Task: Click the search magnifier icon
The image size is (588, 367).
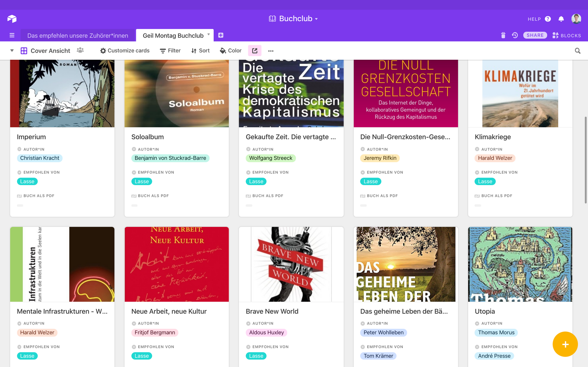Action: point(578,51)
